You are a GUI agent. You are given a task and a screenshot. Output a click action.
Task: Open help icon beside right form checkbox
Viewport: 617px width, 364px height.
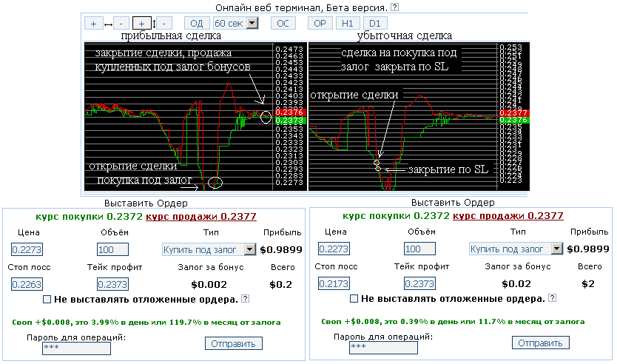552,298
